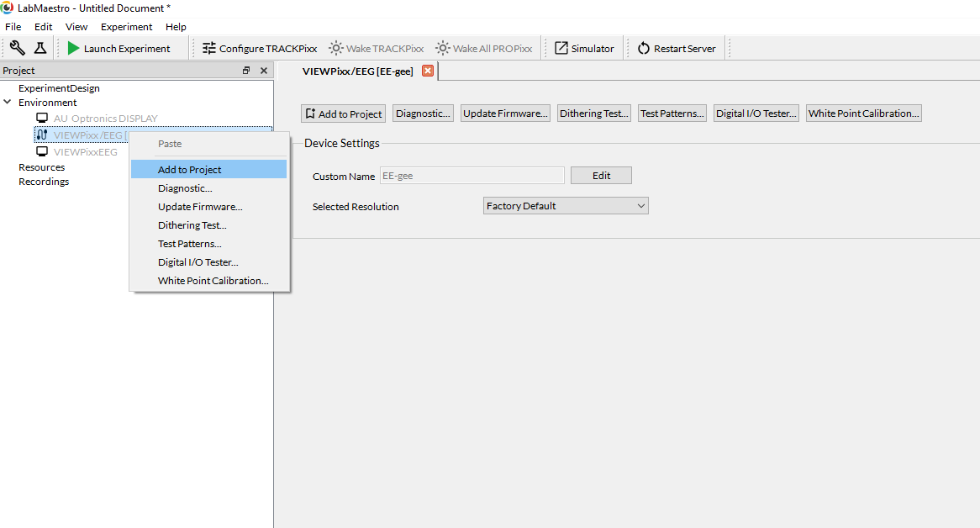Click the White Point Calibration button

[863, 114]
